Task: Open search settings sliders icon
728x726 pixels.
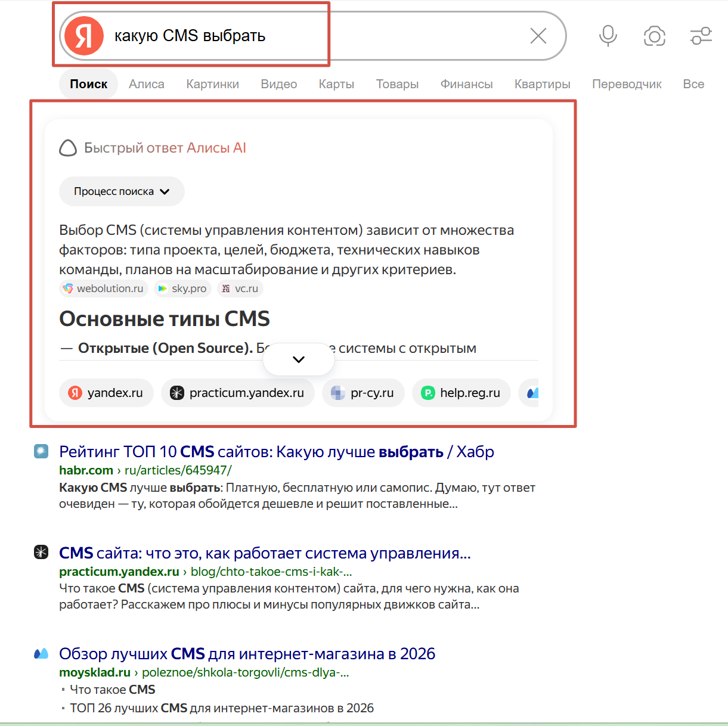Action: (701, 36)
